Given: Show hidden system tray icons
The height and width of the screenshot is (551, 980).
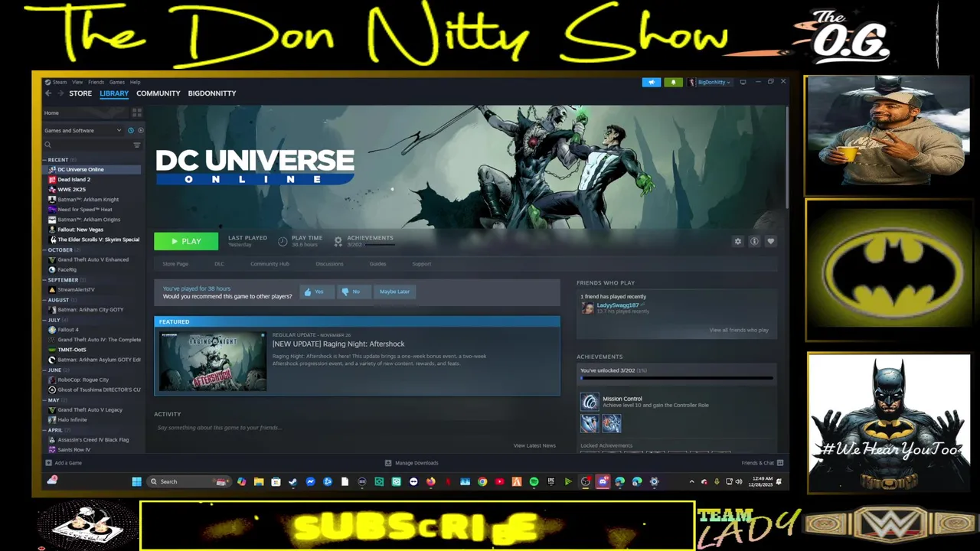Looking at the screenshot, I should [691, 481].
